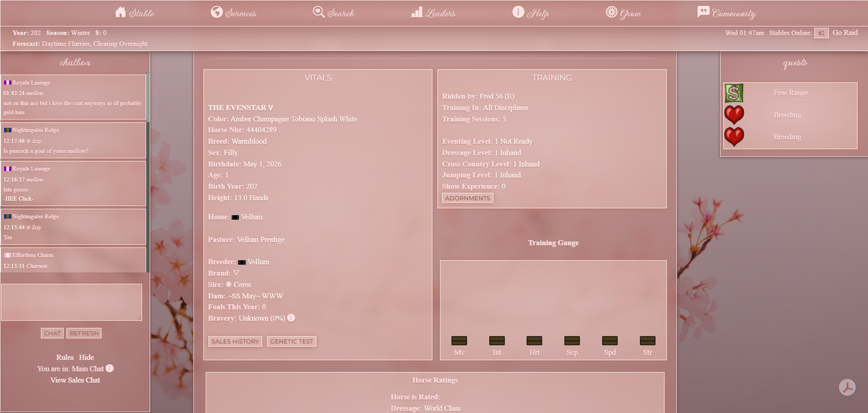Click the Spd training gauge bar
The width and height of the screenshot is (868, 413).
click(x=609, y=340)
